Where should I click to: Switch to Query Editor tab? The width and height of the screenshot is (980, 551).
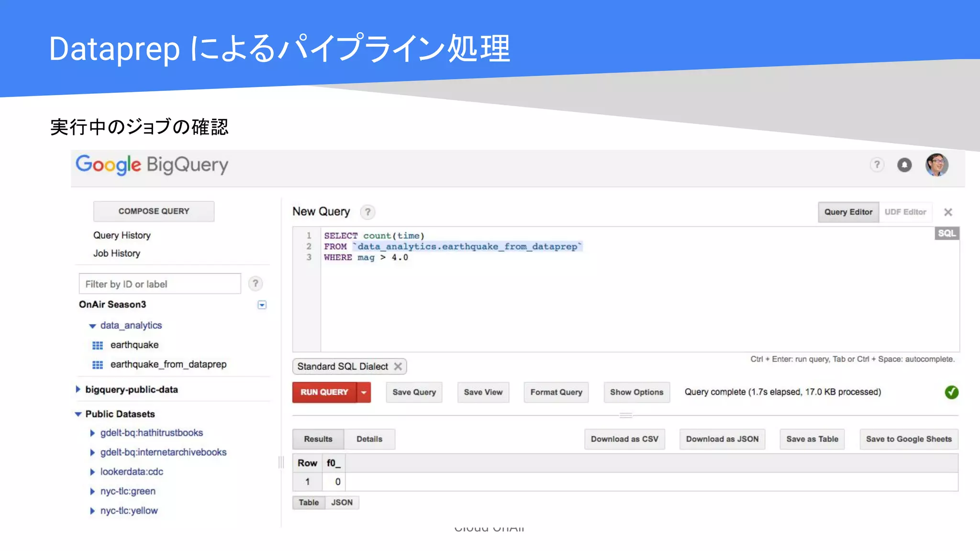click(x=848, y=212)
